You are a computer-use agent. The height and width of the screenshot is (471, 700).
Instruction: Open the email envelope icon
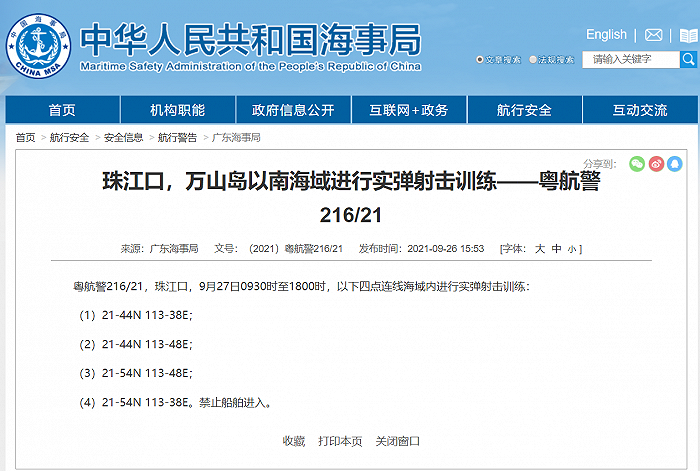coord(653,35)
